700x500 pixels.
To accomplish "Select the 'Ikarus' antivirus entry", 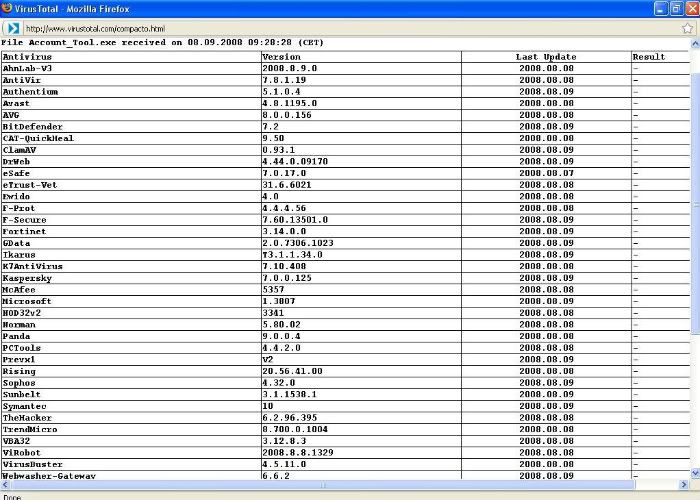I will click(19, 254).
